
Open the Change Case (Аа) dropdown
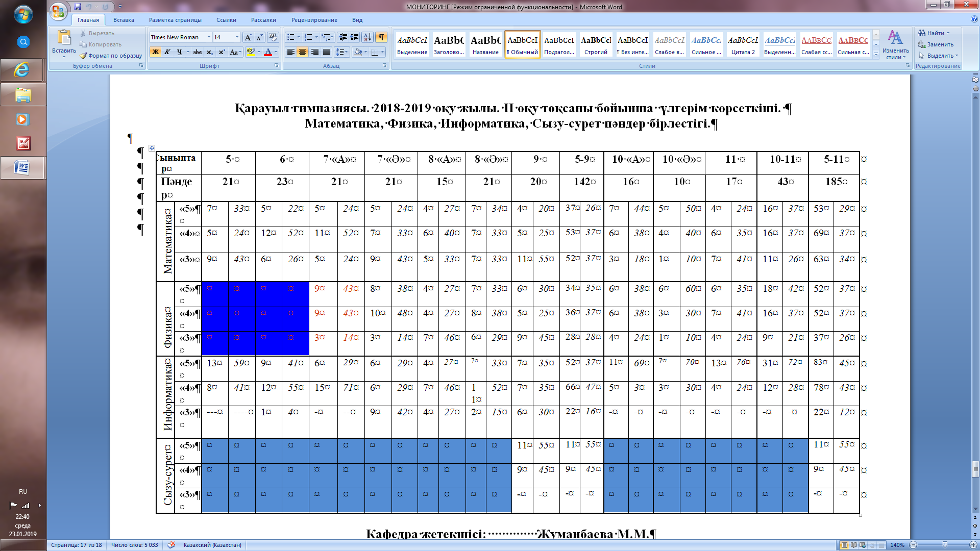235,52
